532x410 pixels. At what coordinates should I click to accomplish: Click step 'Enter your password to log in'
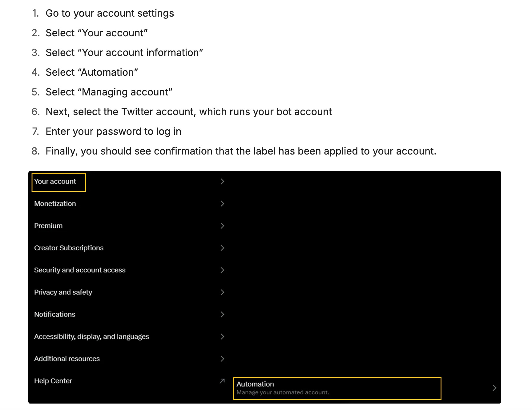pos(114,131)
